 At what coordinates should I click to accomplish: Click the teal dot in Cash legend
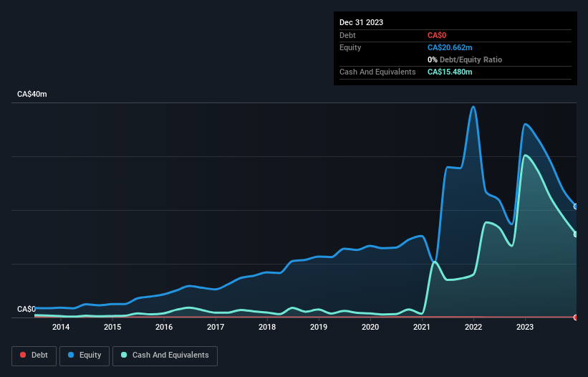point(124,355)
